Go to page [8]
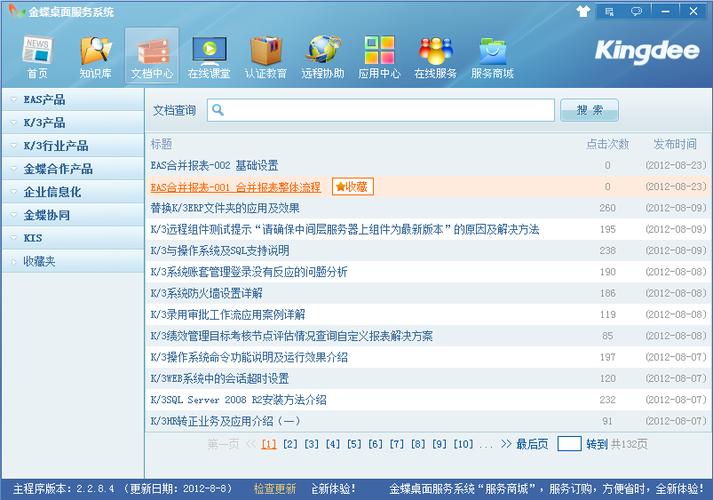713x500 pixels. pos(418,444)
